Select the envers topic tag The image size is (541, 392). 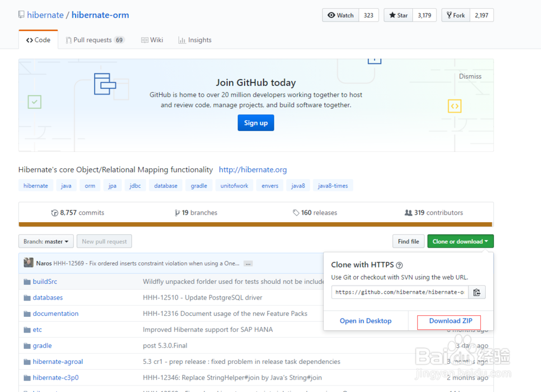pyautogui.click(x=270, y=185)
